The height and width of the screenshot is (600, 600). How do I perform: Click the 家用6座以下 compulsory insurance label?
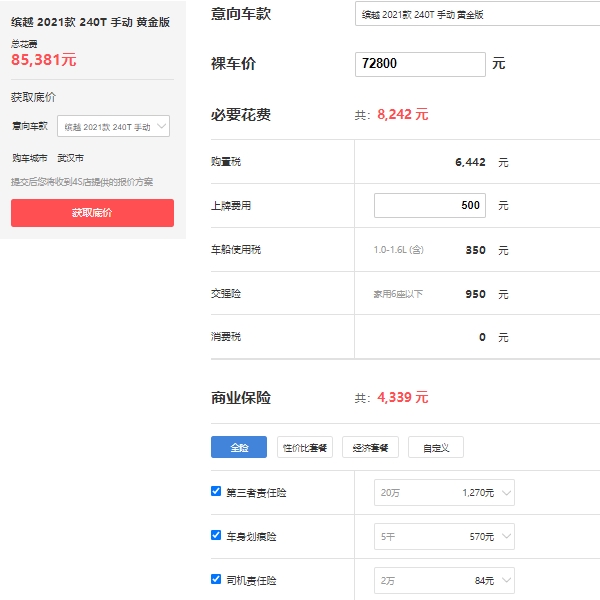pos(400,295)
